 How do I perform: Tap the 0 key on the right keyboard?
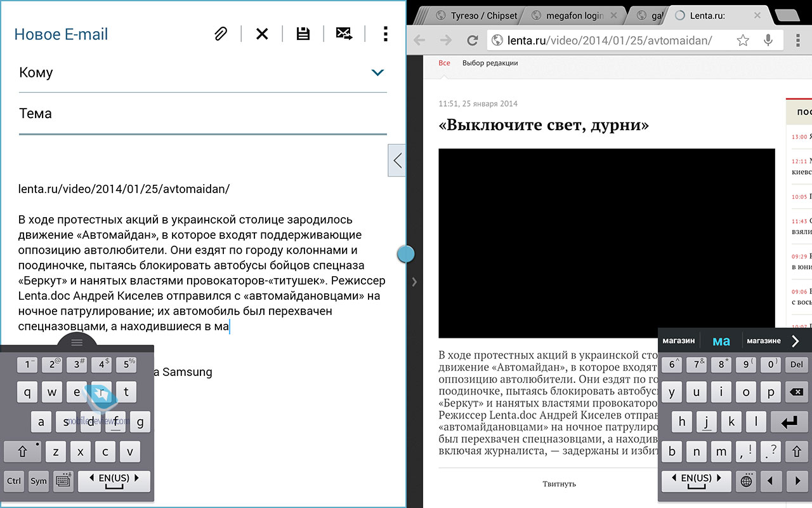[x=771, y=364]
